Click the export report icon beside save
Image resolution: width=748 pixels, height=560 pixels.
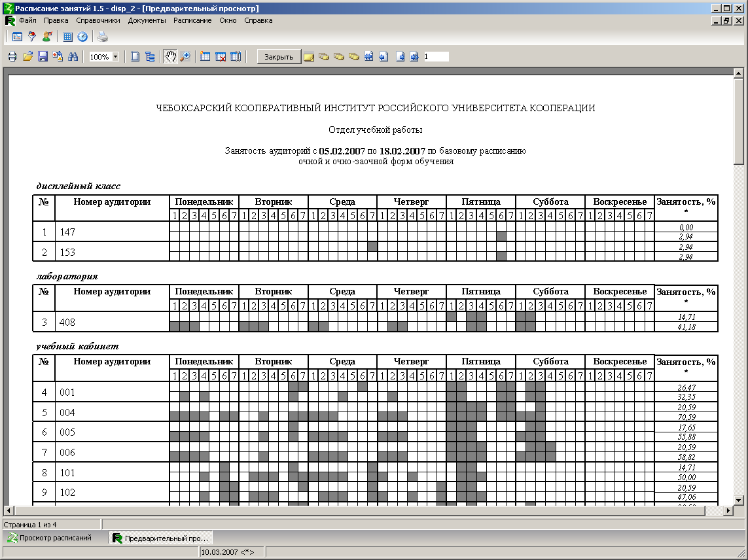pyautogui.click(x=58, y=57)
